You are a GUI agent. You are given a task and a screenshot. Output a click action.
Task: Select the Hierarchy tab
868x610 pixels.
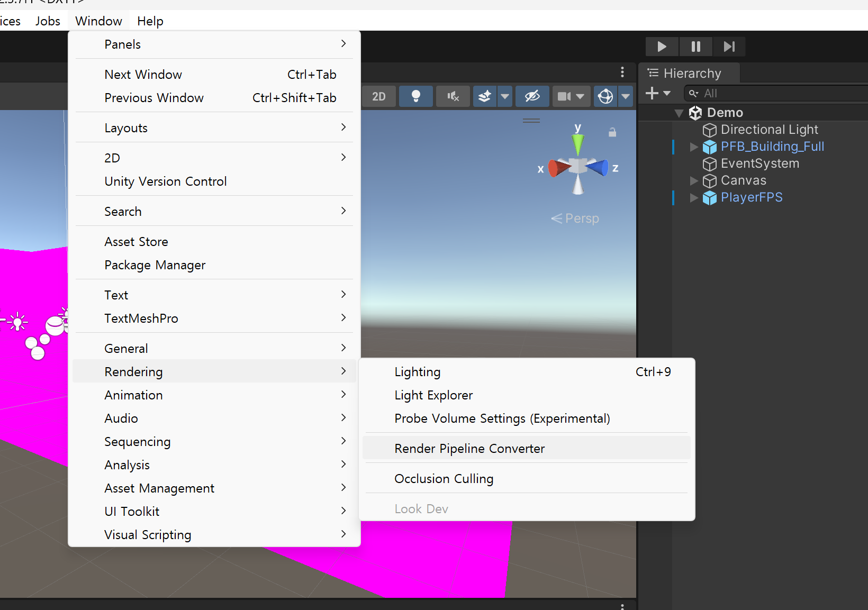(x=689, y=73)
